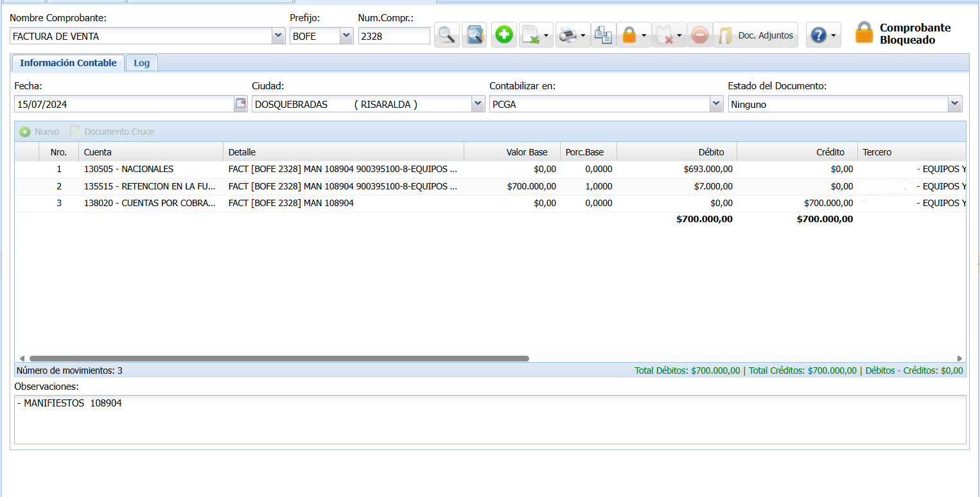
Task: Click the Nro. column header
Action: pyautogui.click(x=58, y=152)
